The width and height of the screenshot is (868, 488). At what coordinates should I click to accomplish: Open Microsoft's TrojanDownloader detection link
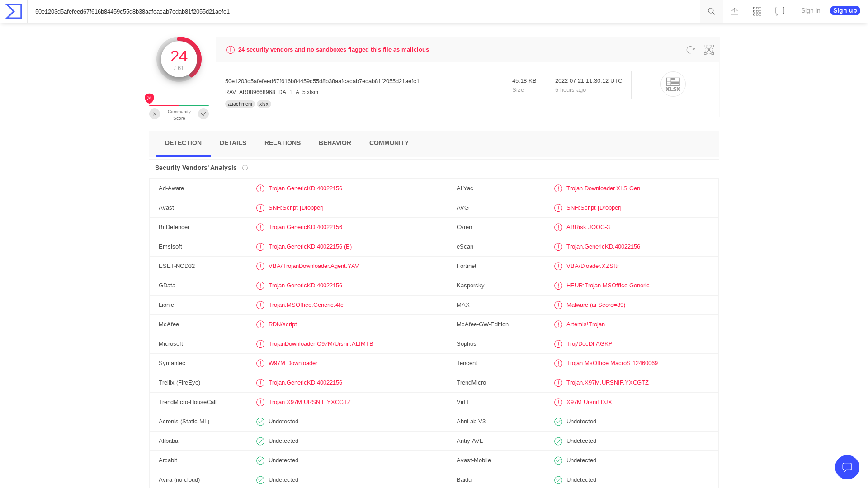click(321, 343)
